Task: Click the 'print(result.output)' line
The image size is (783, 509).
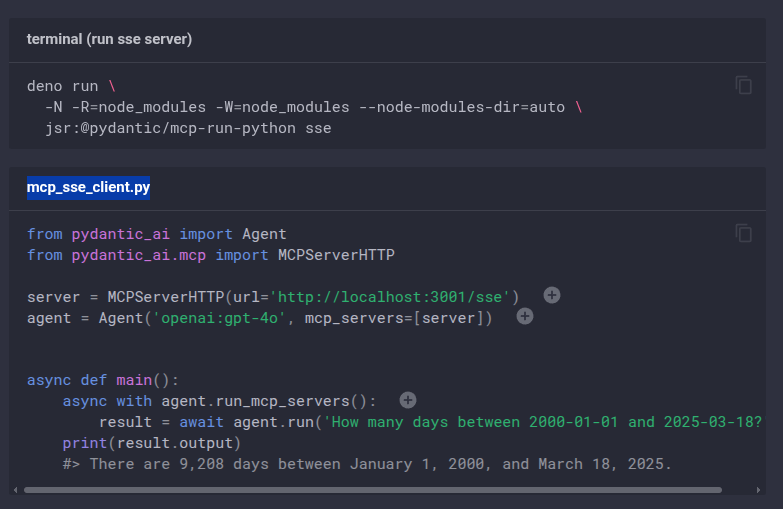Action: pyautogui.click(x=152, y=443)
